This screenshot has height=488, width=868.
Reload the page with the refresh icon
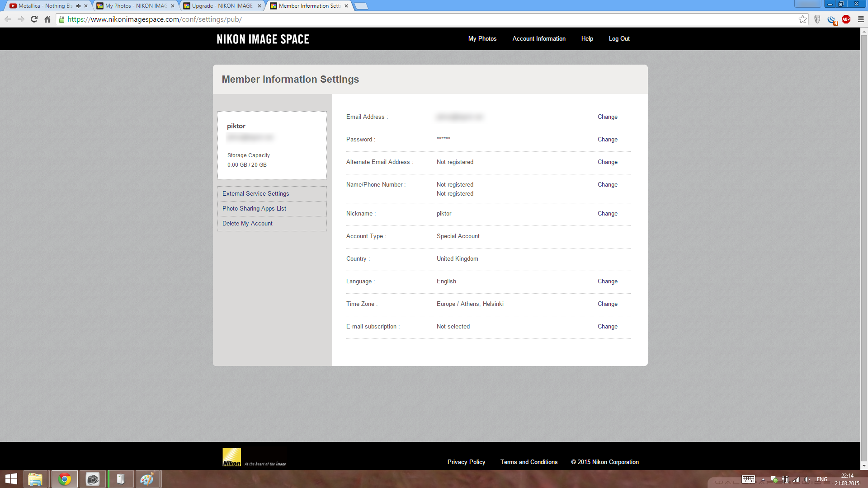pyautogui.click(x=34, y=19)
